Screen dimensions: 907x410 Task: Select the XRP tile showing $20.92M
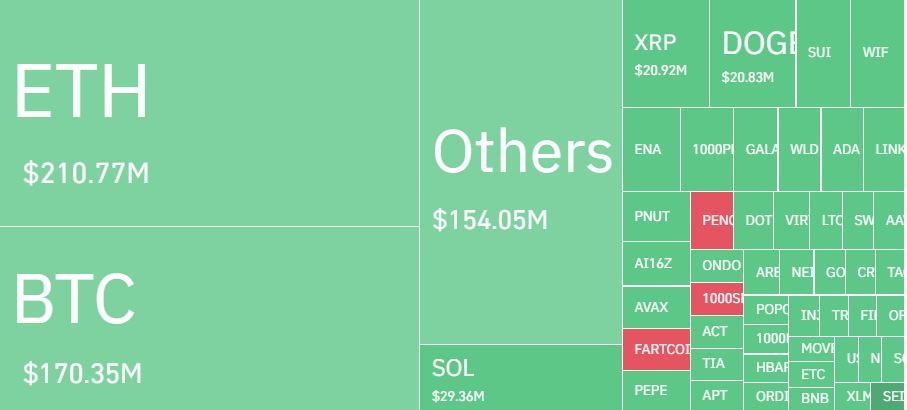pos(665,54)
